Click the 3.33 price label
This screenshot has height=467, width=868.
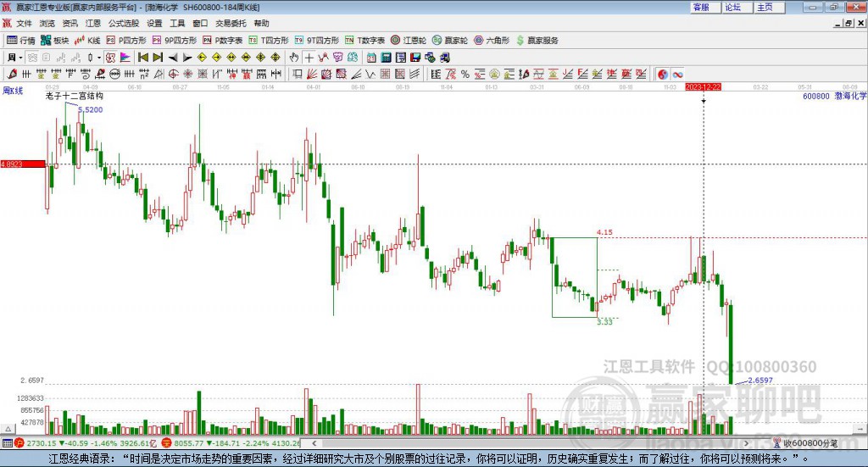coord(604,321)
